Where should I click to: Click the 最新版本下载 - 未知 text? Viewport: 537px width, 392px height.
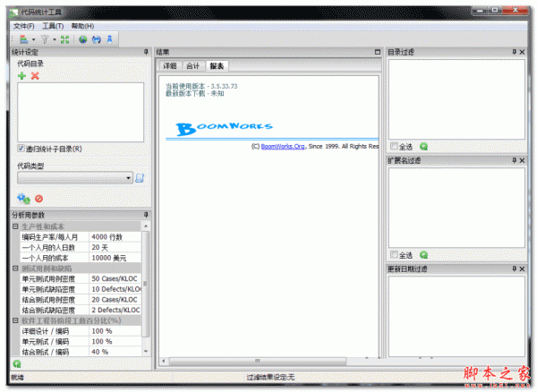tap(194, 93)
